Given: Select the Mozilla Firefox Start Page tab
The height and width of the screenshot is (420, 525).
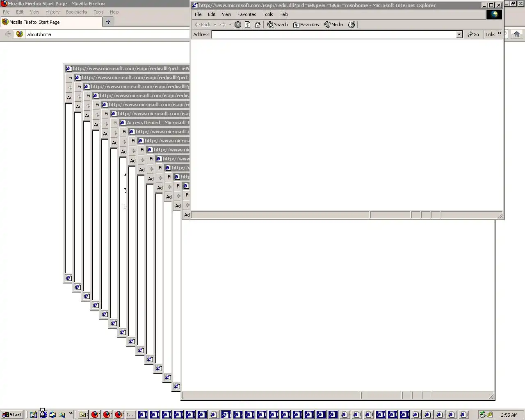Looking at the screenshot, I should [51, 22].
